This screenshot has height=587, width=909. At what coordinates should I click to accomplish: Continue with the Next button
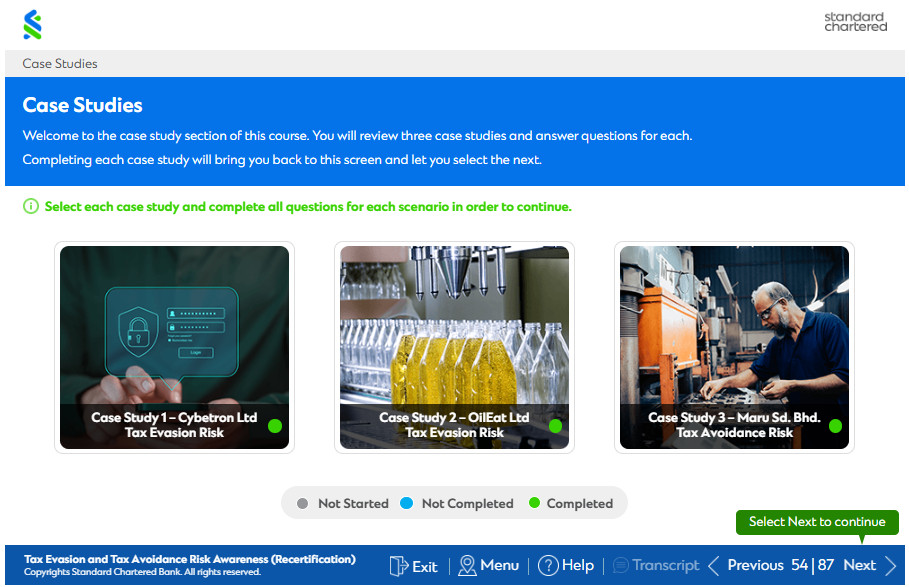[x=860, y=565]
